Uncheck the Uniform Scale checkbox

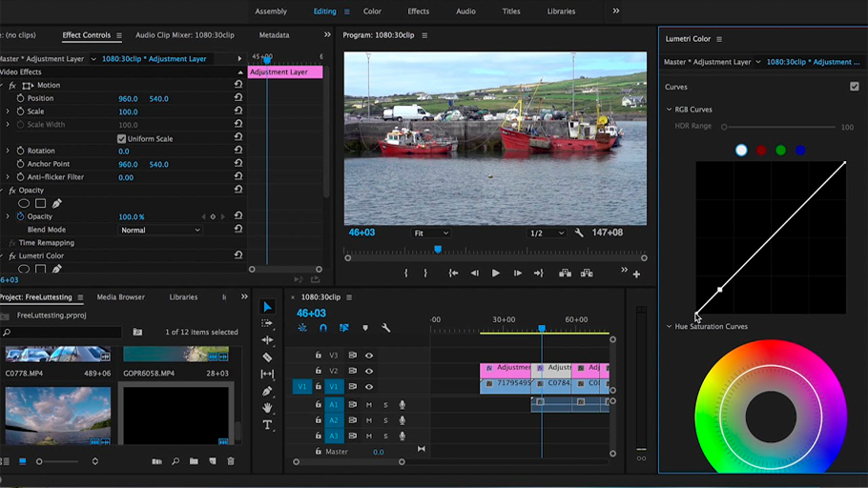pos(121,138)
